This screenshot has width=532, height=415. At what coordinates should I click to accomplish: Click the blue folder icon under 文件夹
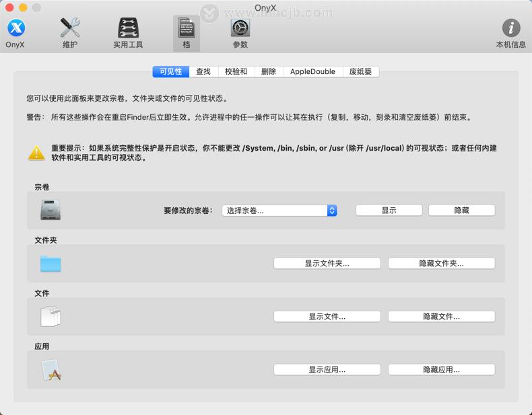pos(51,263)
